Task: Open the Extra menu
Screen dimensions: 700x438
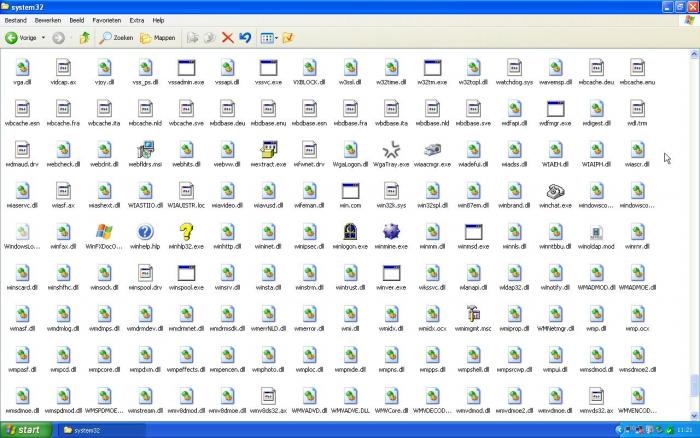Action: point(136,20)
